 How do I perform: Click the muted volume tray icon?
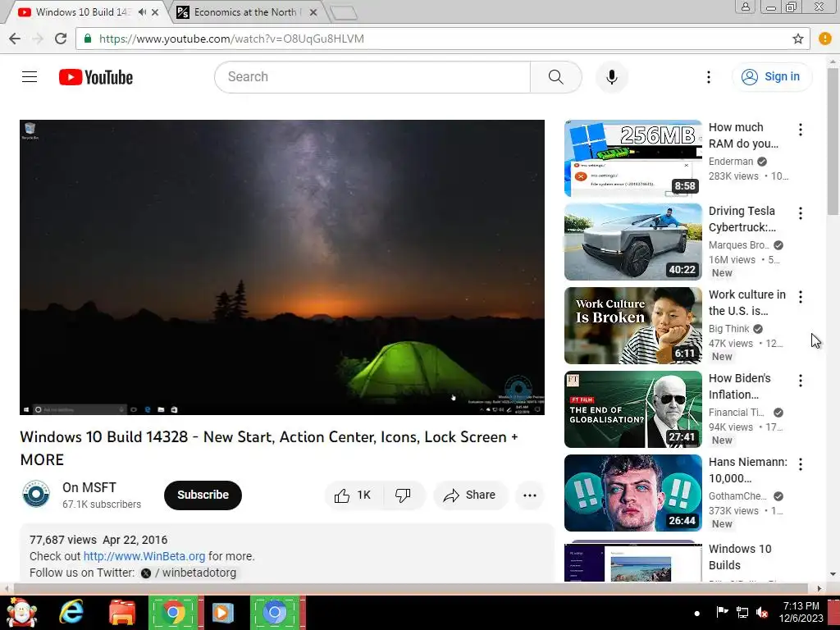coord(762,612)
